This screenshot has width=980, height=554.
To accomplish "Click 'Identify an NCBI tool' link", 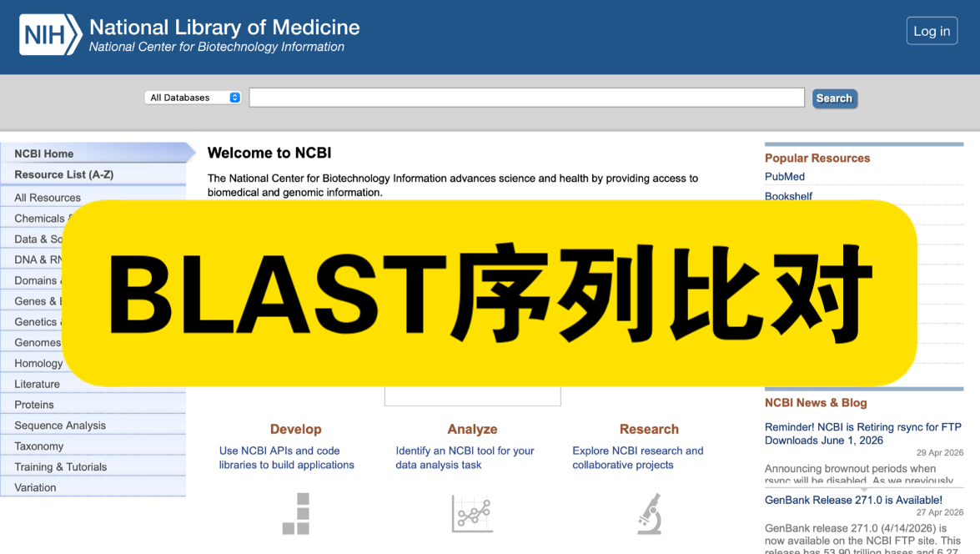I will (x=465, y=458).
